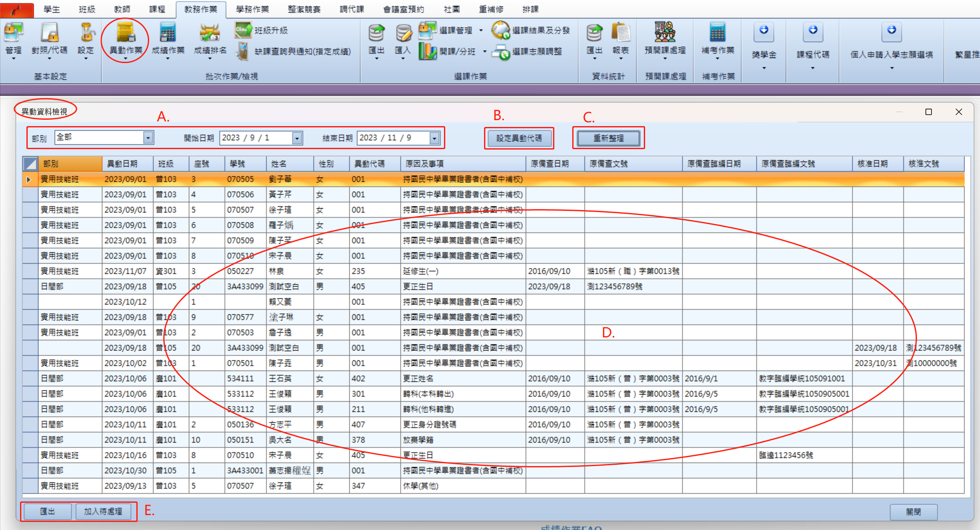The height and width of the screenshot is (530, 980).
Task: Open the 預開課處理 icon
Action: tap(665, 32)
